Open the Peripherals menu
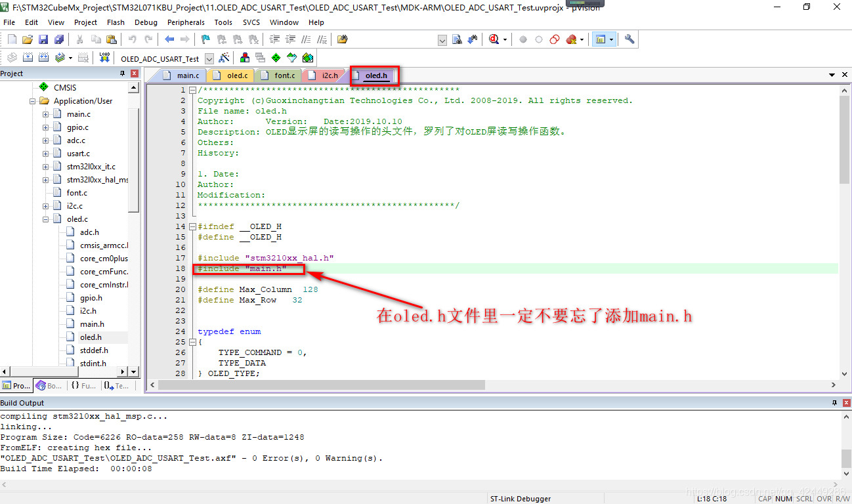 click(186, 22)
